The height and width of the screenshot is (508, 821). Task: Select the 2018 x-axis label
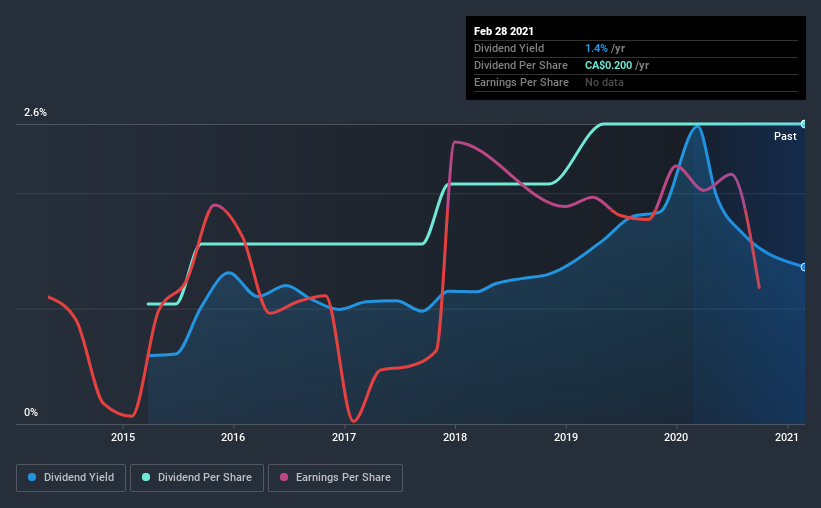(x=455, y=437)
